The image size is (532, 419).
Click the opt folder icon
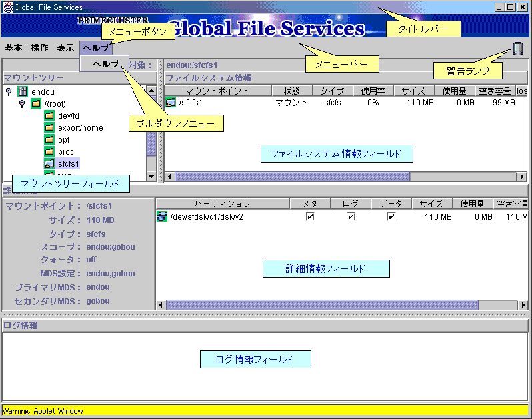pos(49,139)
